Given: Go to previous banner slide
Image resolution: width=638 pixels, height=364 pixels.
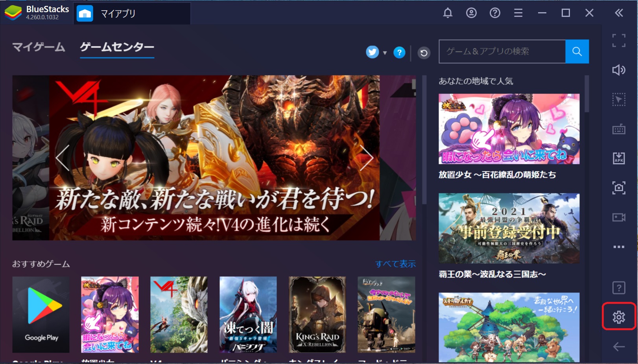Looking at the screenshot, I should tap(62, 158).
